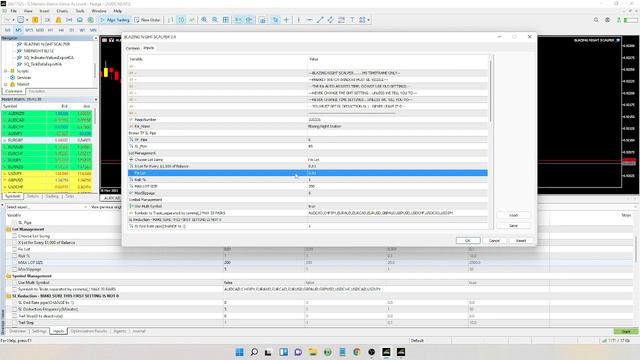
Task: Toggle MAX LOT SIZE checkbox in tester
Action: tap(15, 262)
